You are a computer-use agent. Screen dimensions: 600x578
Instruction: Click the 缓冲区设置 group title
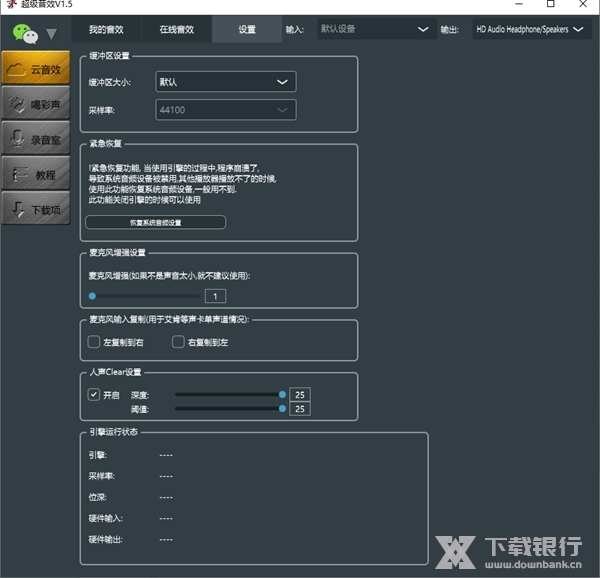click(x=109, y=56)
